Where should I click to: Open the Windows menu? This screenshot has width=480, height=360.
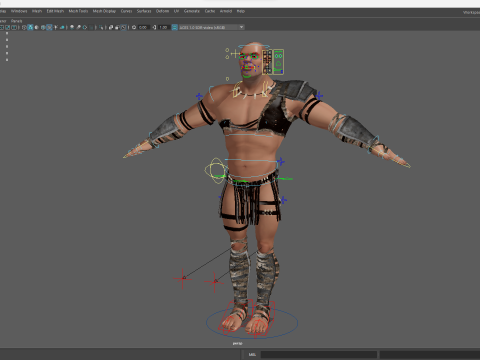[19, 11]
